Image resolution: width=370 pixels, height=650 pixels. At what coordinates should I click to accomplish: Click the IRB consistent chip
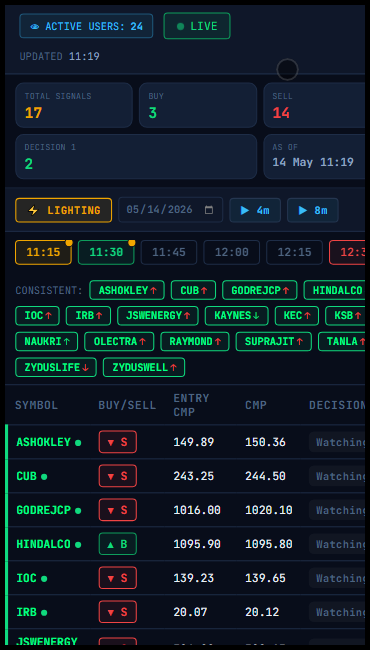click(x=88, y=316)
